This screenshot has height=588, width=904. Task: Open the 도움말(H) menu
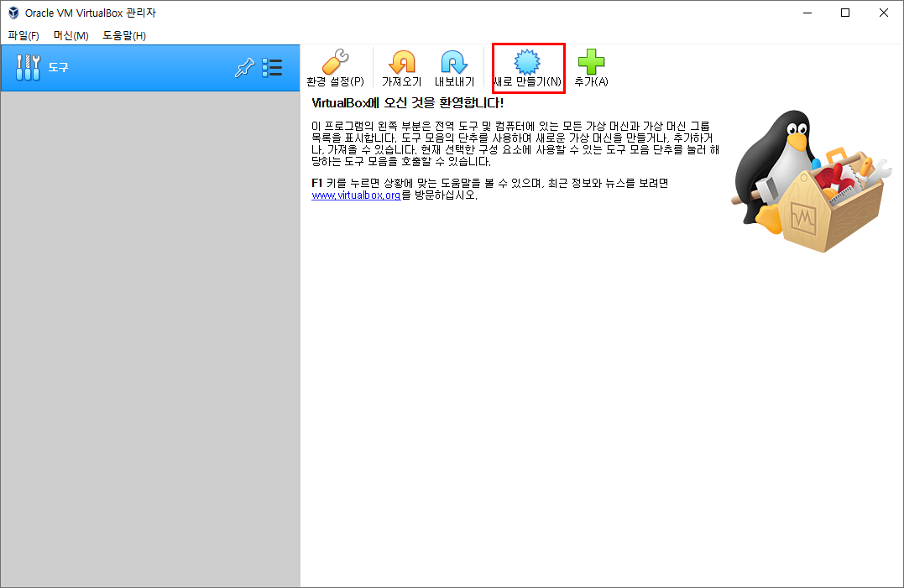point(124,36)
